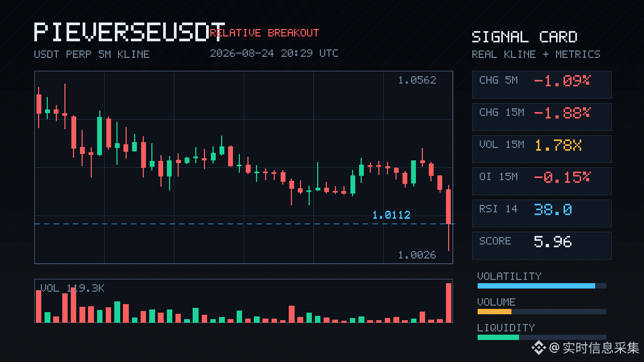The height and width of the screenshot is (362, 644).
Task: Click the tallest rightmost red volume bar
Action: click(x=449, y=302)
